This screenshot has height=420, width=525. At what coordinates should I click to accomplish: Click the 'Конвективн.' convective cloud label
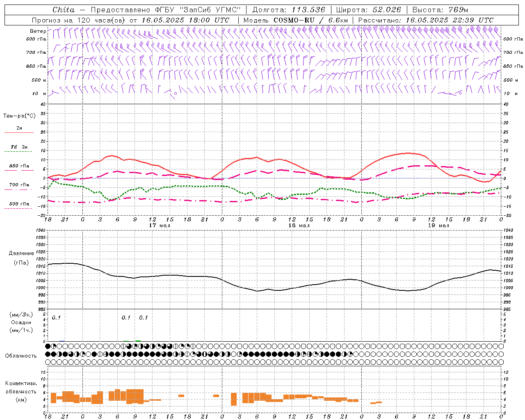(x=21, y=383)
